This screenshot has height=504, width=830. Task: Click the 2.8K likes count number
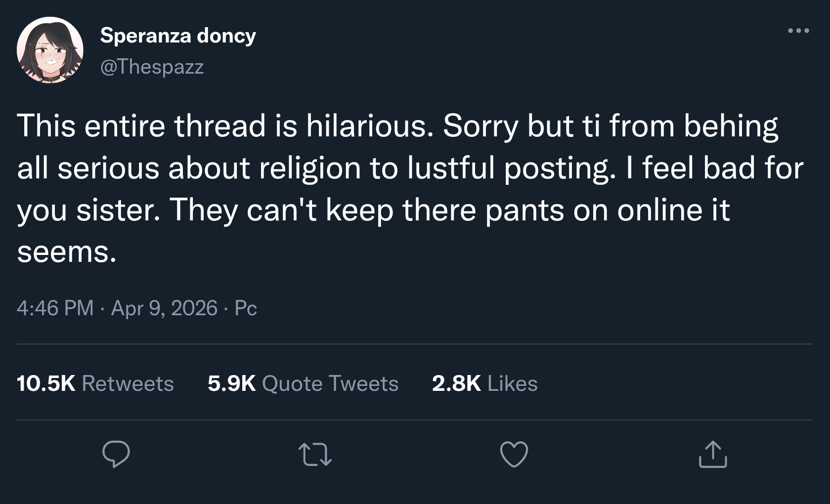pos(456,383)
